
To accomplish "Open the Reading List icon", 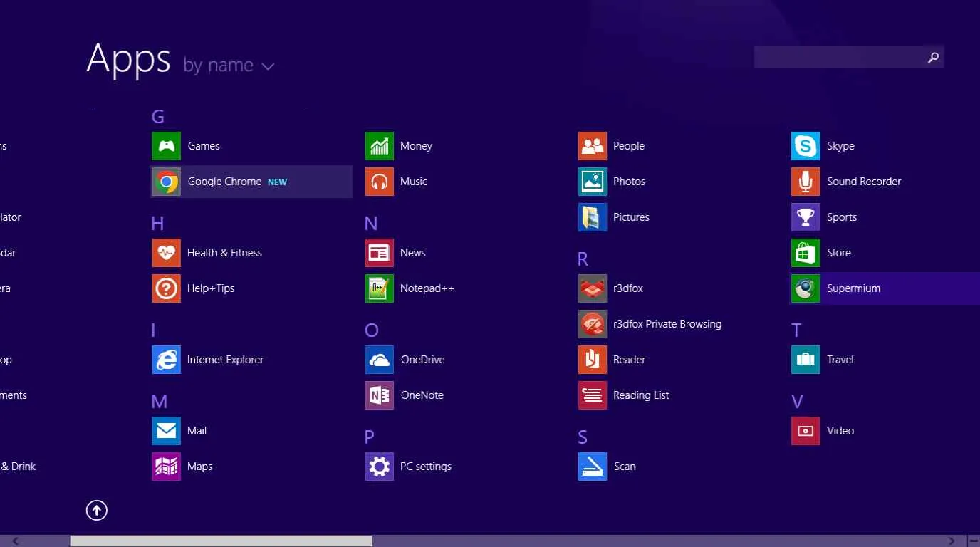I will pos(593,395).
